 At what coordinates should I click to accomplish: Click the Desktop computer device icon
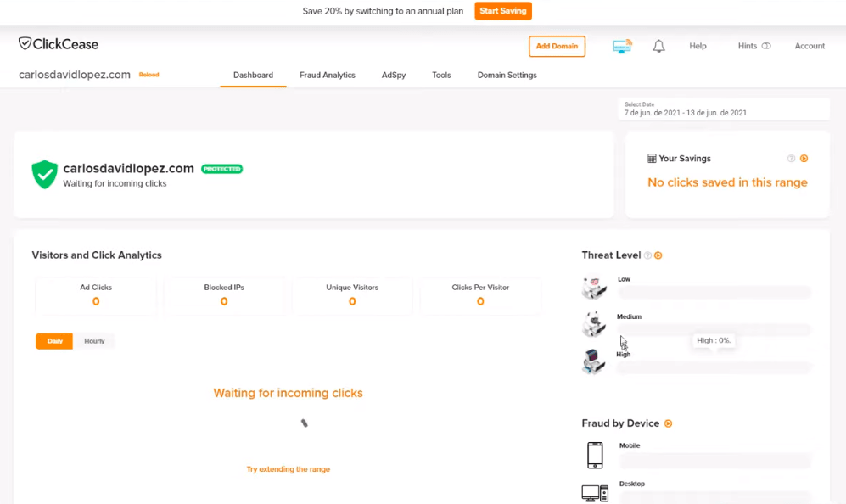[x=595, y=493]
